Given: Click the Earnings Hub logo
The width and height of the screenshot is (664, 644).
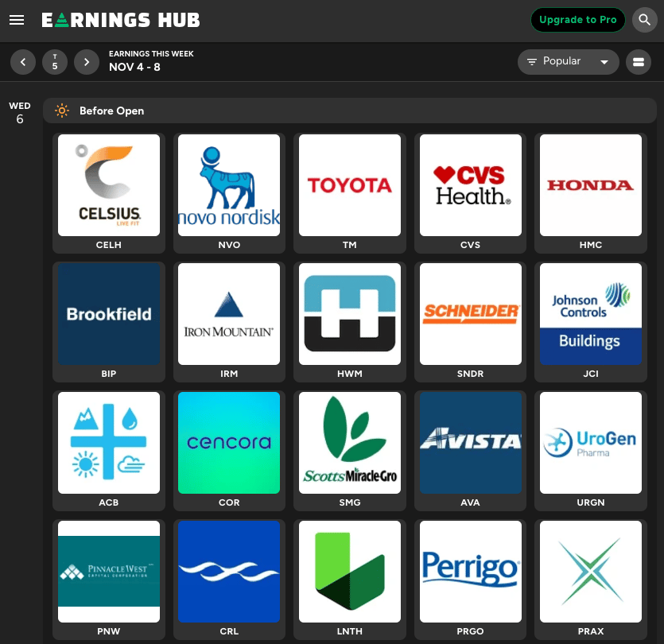Looking at the screenshot, I should point(121,20).
